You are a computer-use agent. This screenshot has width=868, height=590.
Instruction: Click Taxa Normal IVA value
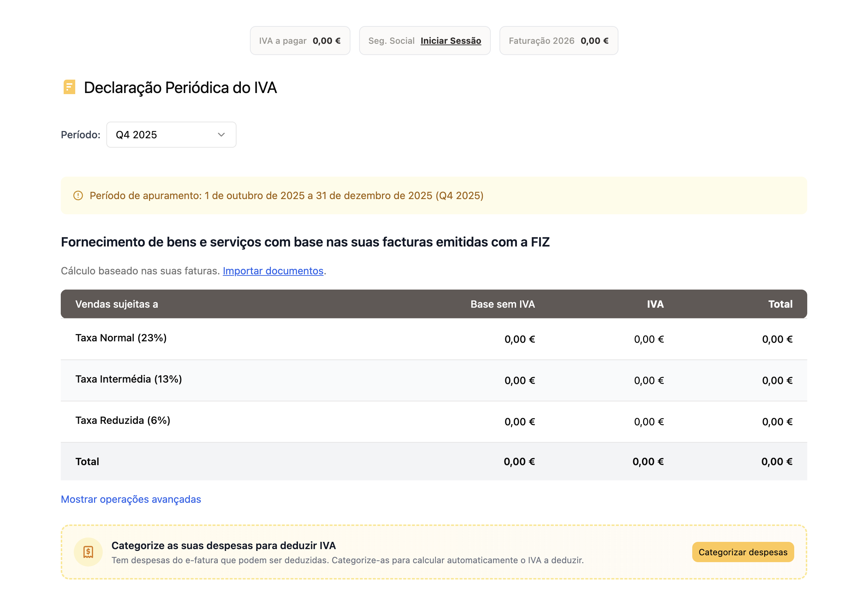[x=649, y=339]
